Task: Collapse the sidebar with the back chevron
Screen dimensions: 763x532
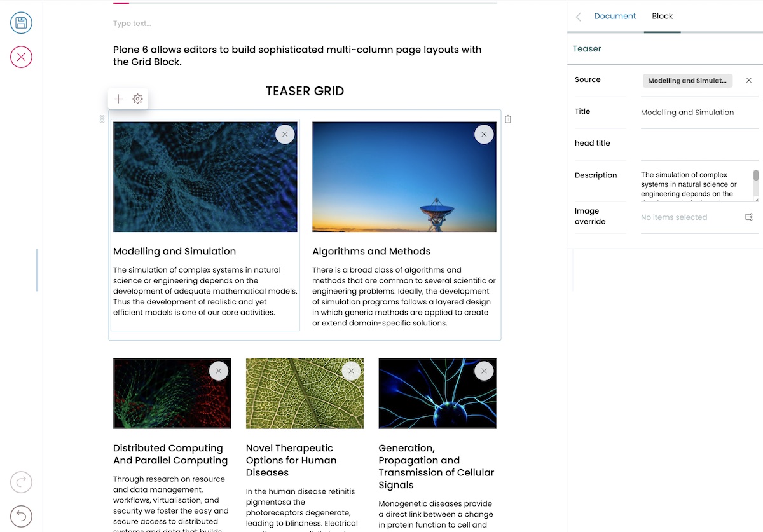Action: (x=578, y=17)
